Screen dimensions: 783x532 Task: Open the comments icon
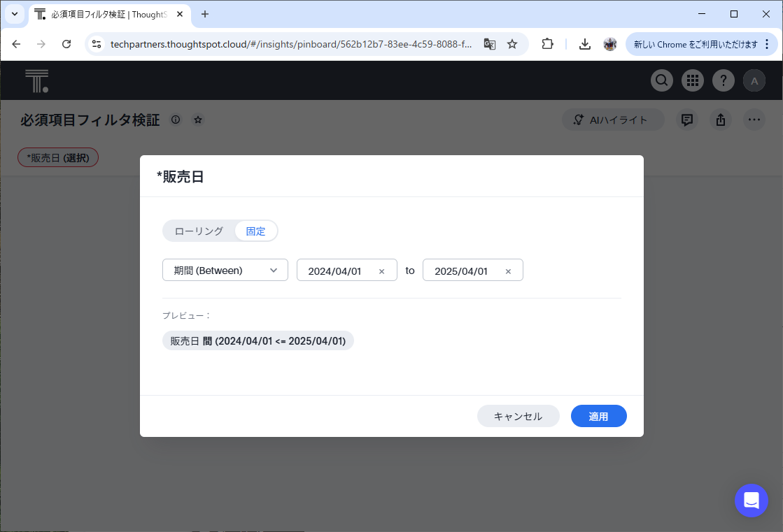pyautogui.click(x=687, y=120)
